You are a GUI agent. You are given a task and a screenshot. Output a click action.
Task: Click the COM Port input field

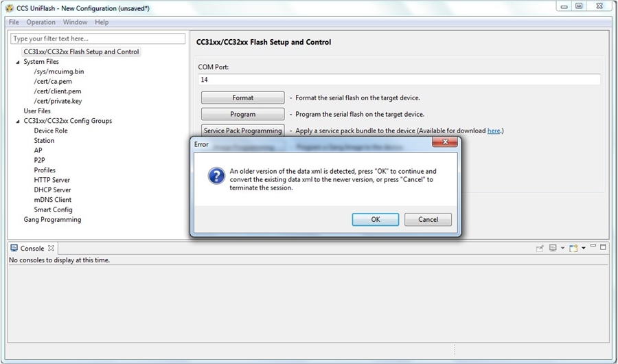(x=399, y=80)
